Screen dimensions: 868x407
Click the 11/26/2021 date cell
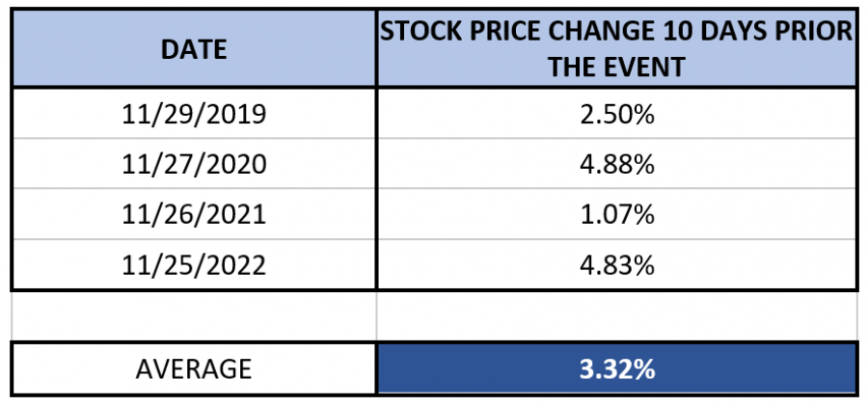(194, 214)
